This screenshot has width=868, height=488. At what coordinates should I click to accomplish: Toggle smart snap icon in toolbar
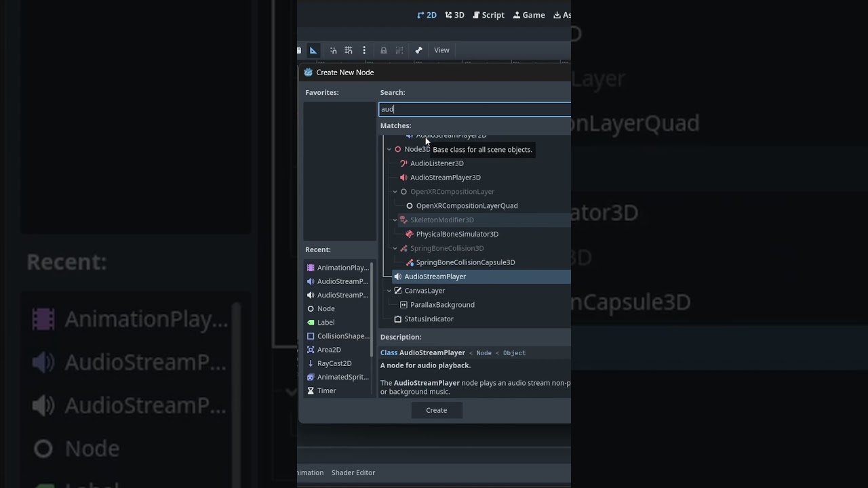[333, 50]
